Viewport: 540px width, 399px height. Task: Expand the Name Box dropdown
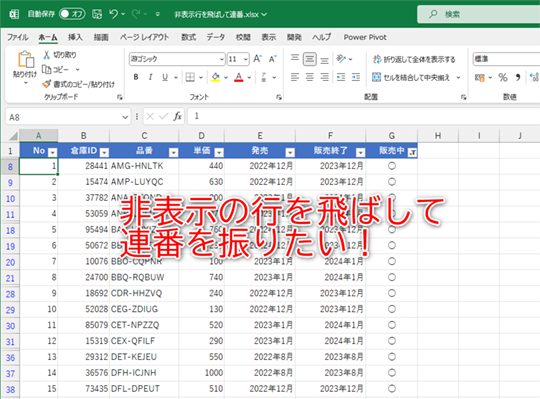[x=125, y=117]
